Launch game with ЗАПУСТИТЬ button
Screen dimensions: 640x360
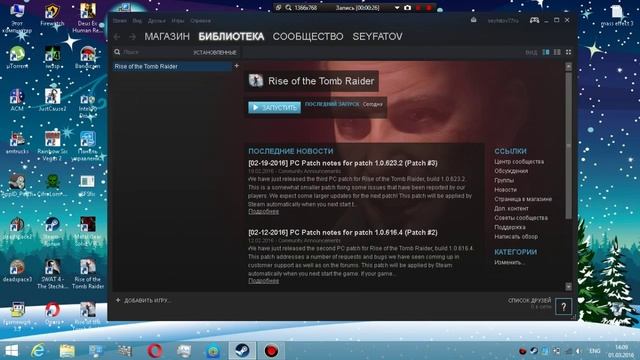[x=274, y=107]
